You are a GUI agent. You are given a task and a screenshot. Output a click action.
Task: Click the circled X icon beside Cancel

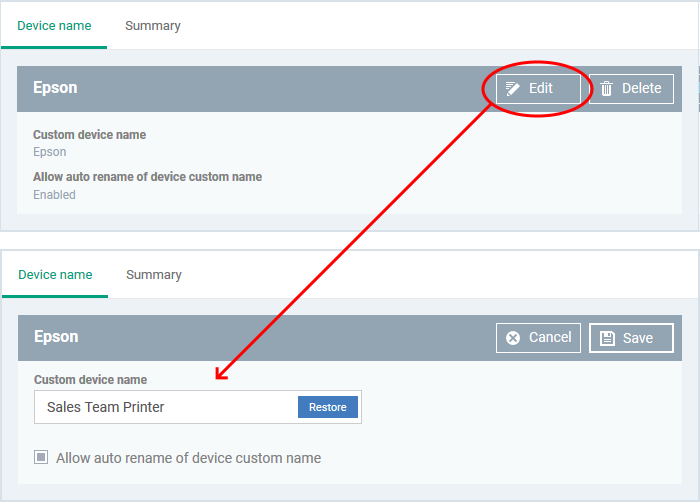(x=513, y=338)
